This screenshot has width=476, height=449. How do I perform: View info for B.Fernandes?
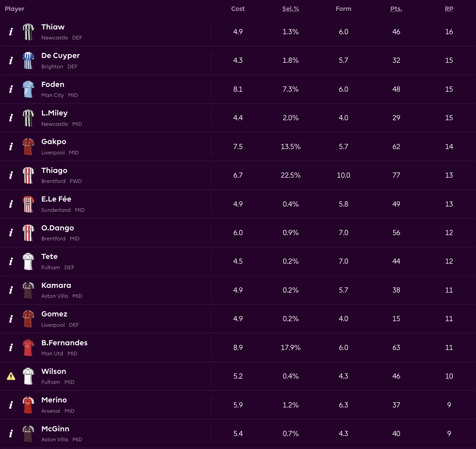(11, 348)
